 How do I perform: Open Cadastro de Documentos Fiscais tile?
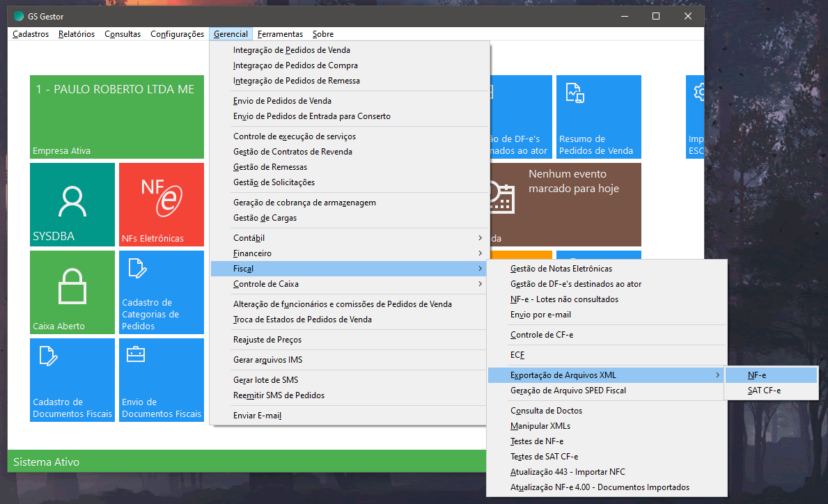72,379
